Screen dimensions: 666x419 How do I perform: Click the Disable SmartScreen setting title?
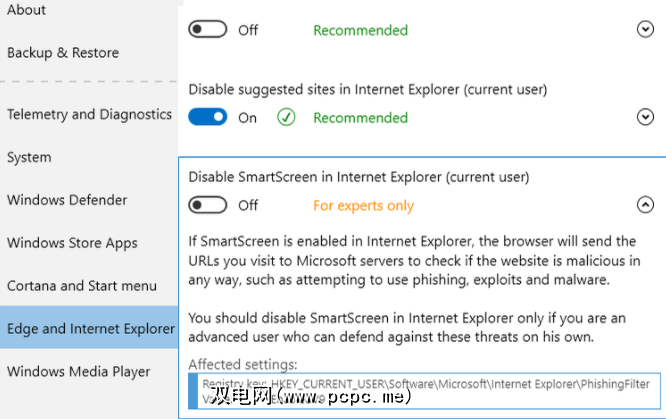coord(359,177)
